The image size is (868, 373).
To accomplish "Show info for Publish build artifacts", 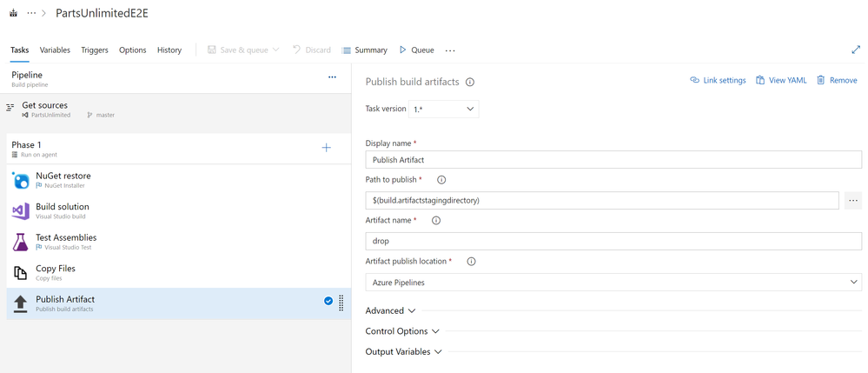I will pos(470,82).
